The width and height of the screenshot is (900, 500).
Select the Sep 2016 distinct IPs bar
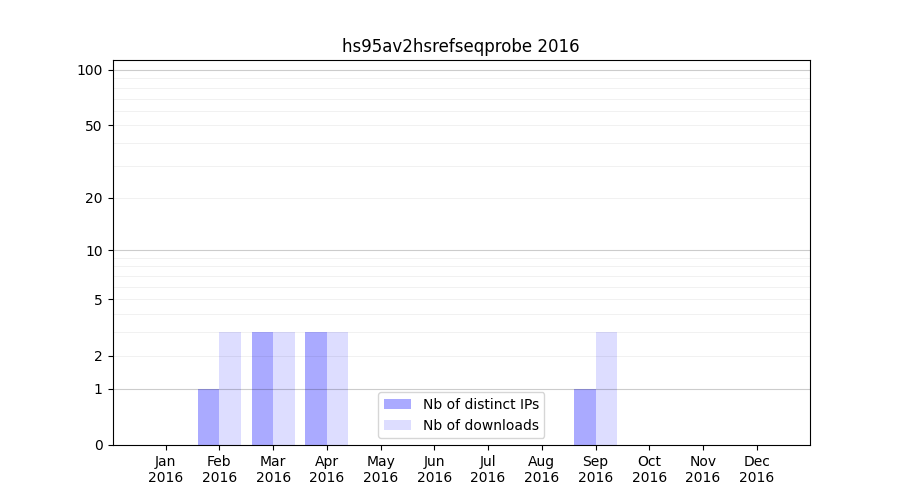point(585,417)
